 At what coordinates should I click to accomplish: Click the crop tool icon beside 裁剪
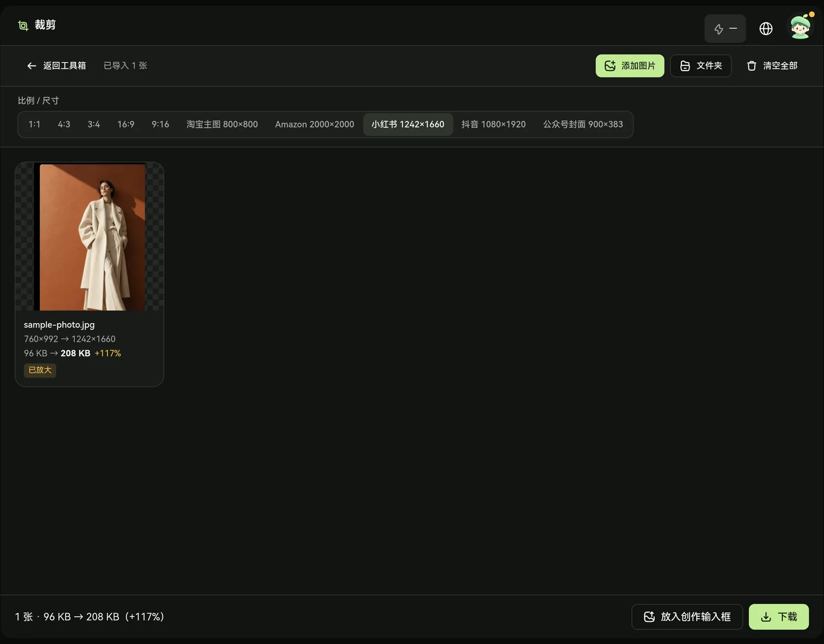23,25
